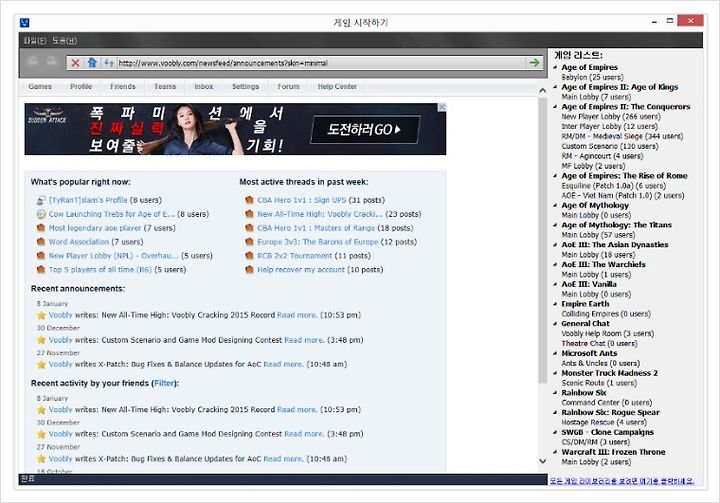The width and height of the screenshot is (720, 503).
Task: Collapse Age of Empires: The Rise of Rome node
Action: coord(555,176)
